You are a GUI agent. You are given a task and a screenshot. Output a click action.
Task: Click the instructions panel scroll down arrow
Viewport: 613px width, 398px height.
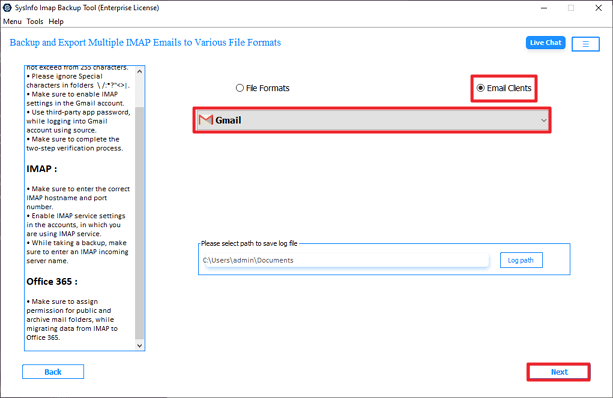140,345
